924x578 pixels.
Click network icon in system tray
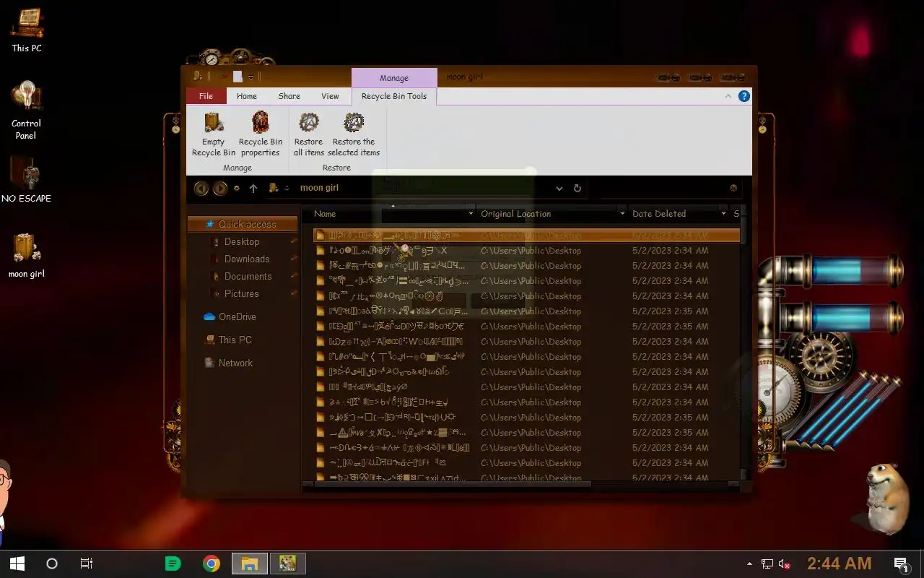click(x=767, y=564)
